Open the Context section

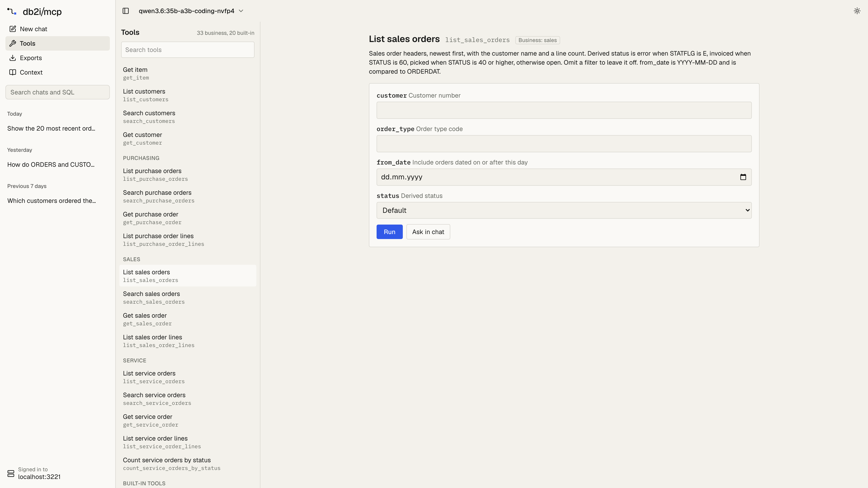(x=58, y=72)
